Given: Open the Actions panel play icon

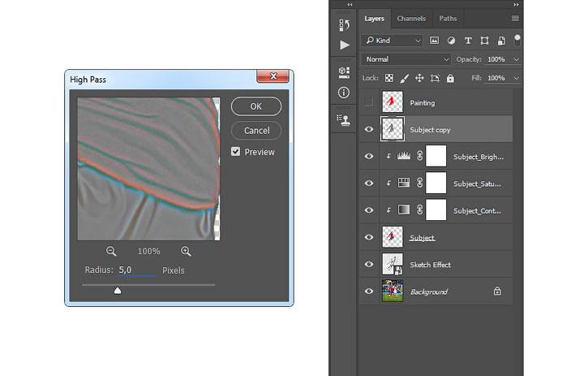Looking at the screenshot, I should point(344,45).
